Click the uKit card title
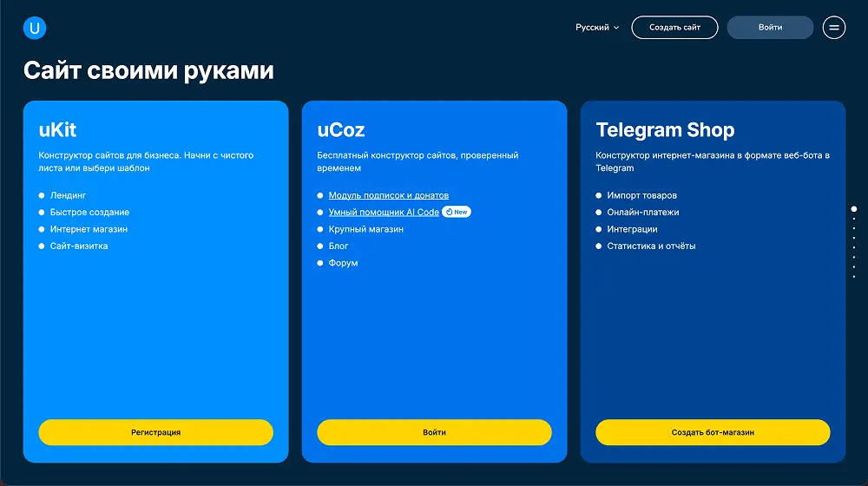This screenshot has width=868, height=486. pos(57,130)
